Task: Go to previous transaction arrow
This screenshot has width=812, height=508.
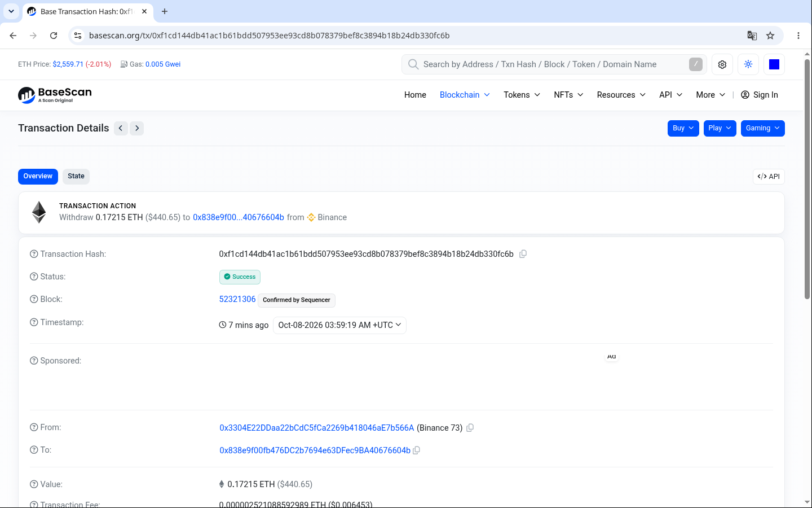Action: tap(121, 128)
